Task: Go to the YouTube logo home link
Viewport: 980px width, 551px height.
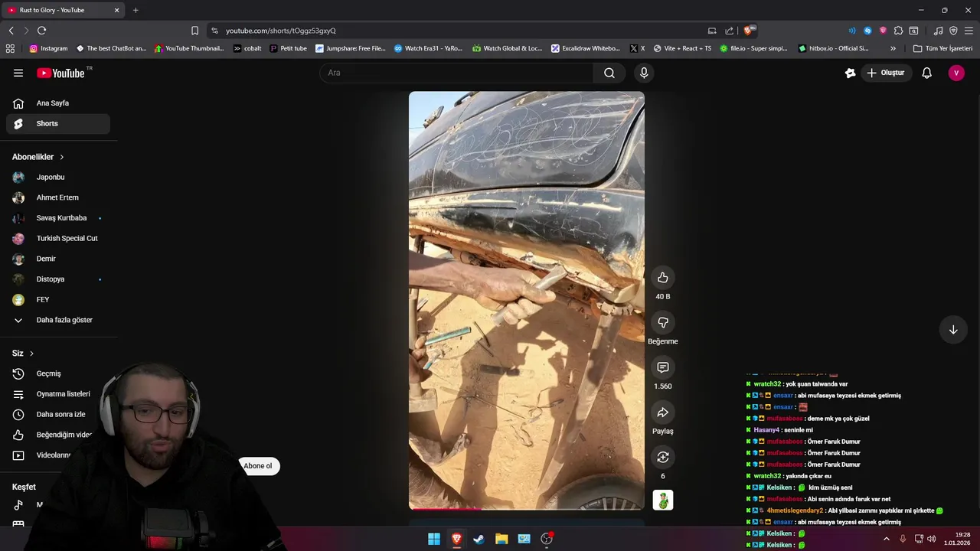Action: pyautogui.click(x=61, y=73)
